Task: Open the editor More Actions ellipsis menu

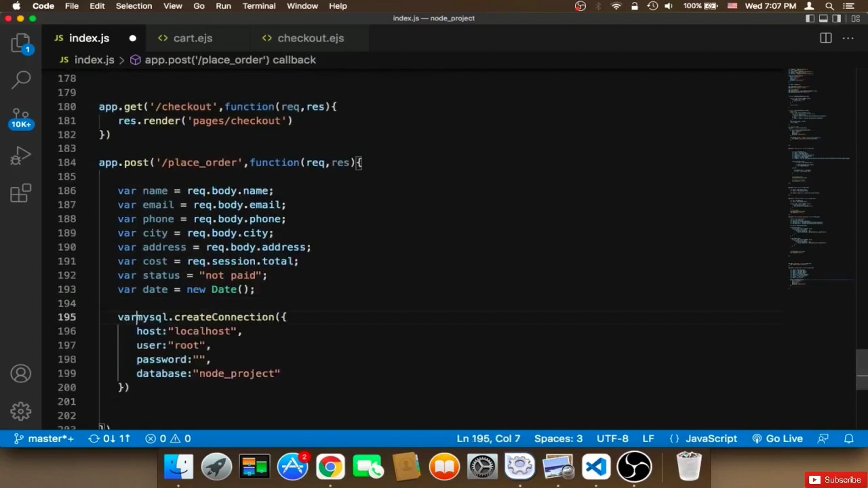Action: click(848, 38)
